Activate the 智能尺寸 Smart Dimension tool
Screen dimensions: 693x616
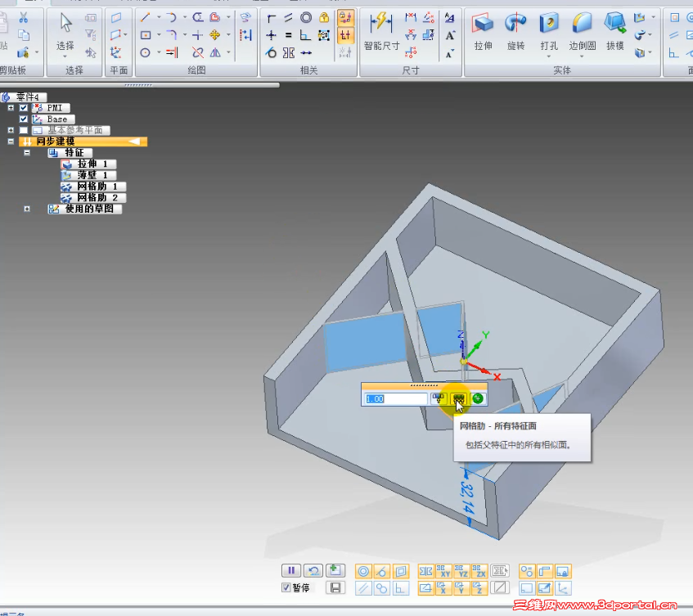[x=381, y=31]
